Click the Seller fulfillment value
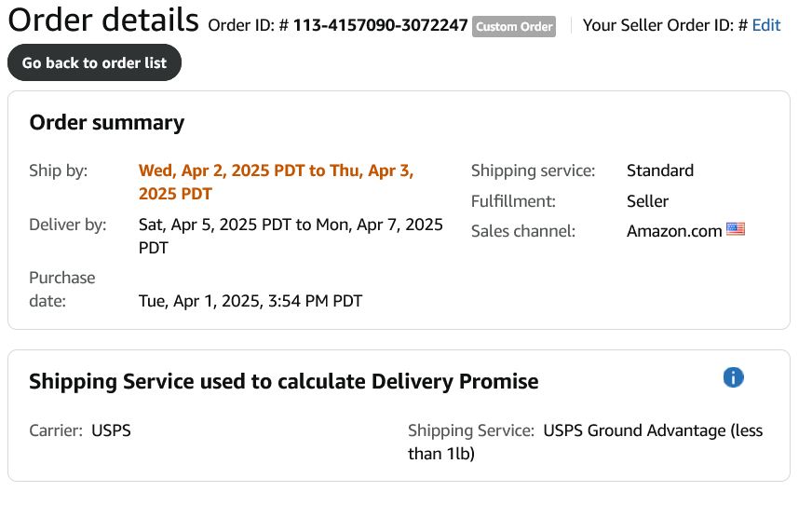This screenshot has width=812, height=505. [x=647, y=201]
